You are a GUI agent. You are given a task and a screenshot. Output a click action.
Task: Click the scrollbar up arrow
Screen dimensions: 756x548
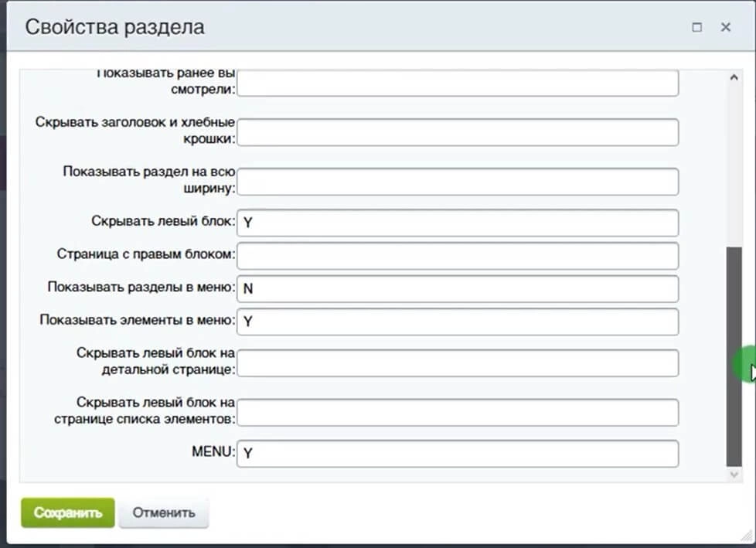[734, 77]
